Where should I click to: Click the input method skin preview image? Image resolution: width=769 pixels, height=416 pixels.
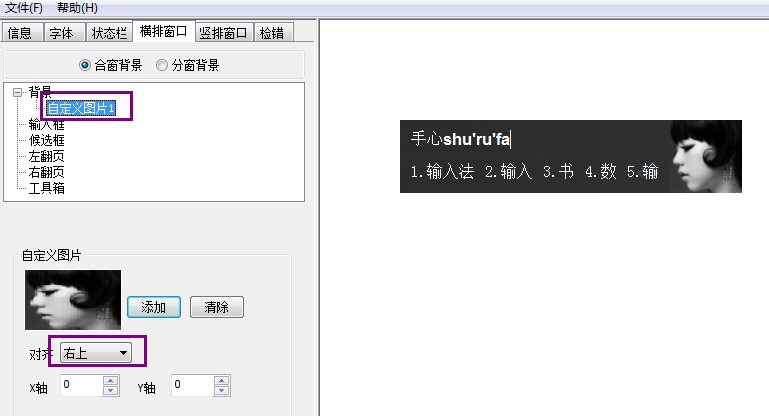[x=571, y=156]
